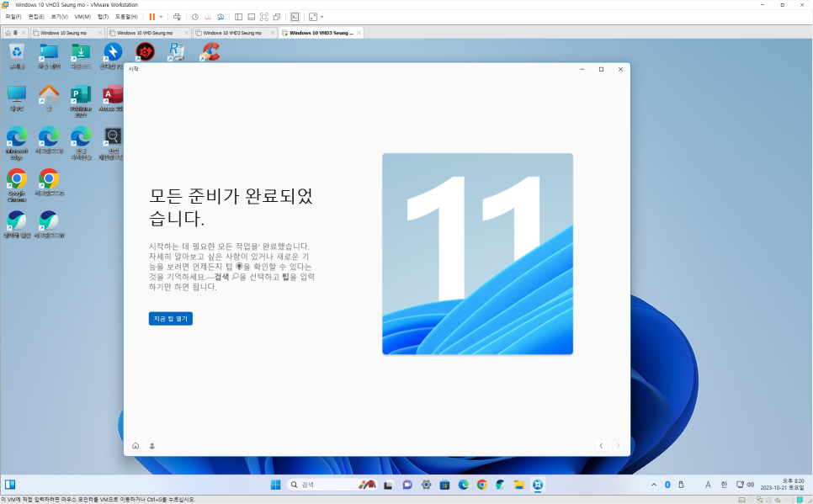
Task: Select the Publisher 2021 desktop shortcut
Action: click(x=81, y=101)
